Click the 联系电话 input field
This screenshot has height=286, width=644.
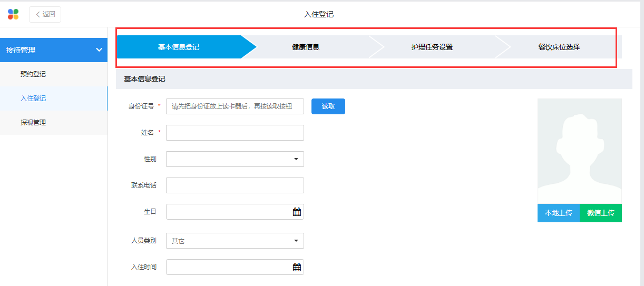click(x=235, y=185)
